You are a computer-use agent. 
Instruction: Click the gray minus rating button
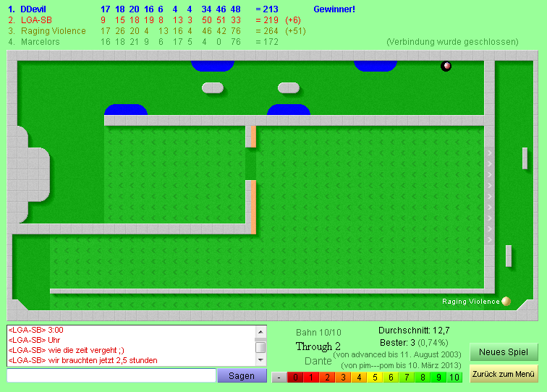pyautogui.click(x=279, y=377)
